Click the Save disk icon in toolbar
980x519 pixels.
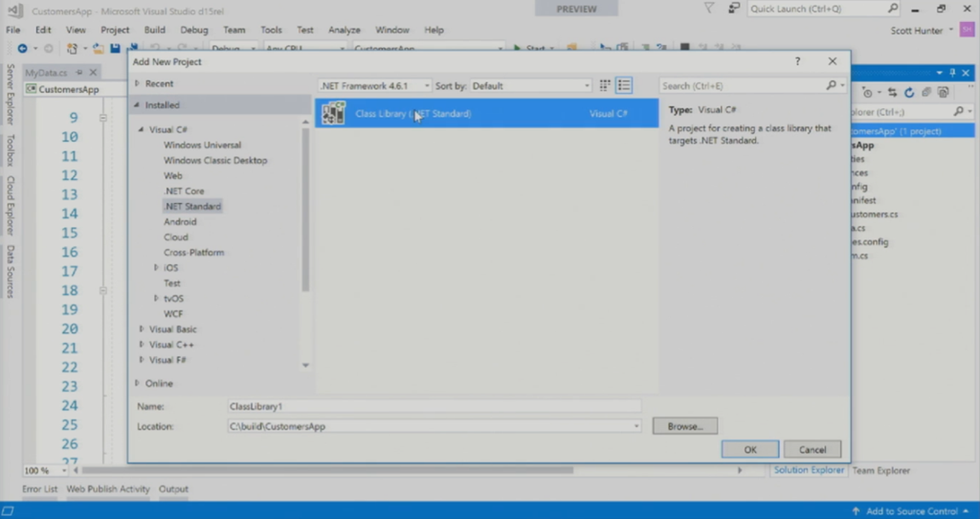115,48
